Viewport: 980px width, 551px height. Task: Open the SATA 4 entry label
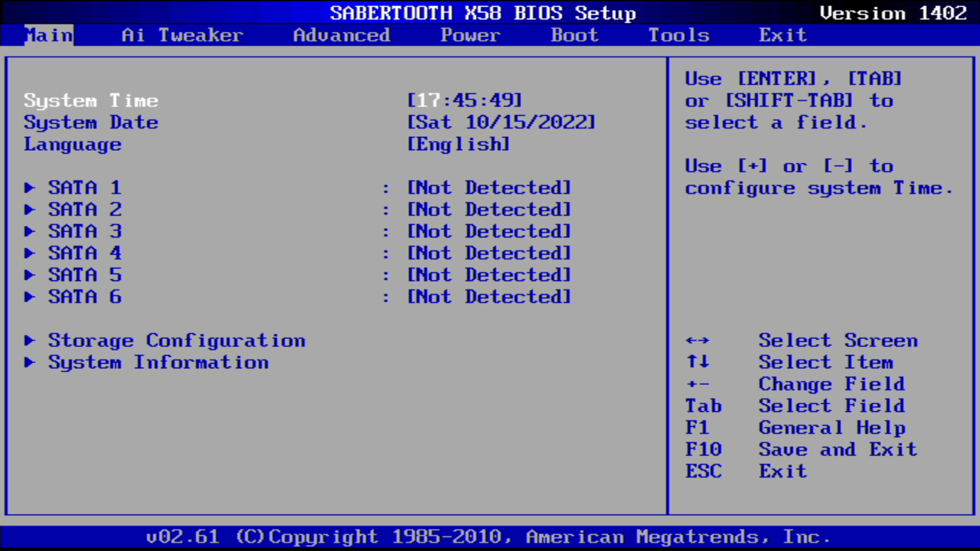pyautogui.click(x=85, y=253)
